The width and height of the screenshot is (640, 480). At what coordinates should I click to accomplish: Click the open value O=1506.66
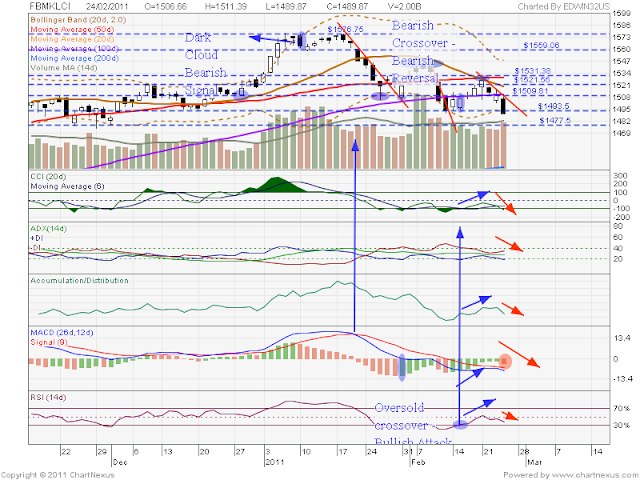click(x=166, y=7)
